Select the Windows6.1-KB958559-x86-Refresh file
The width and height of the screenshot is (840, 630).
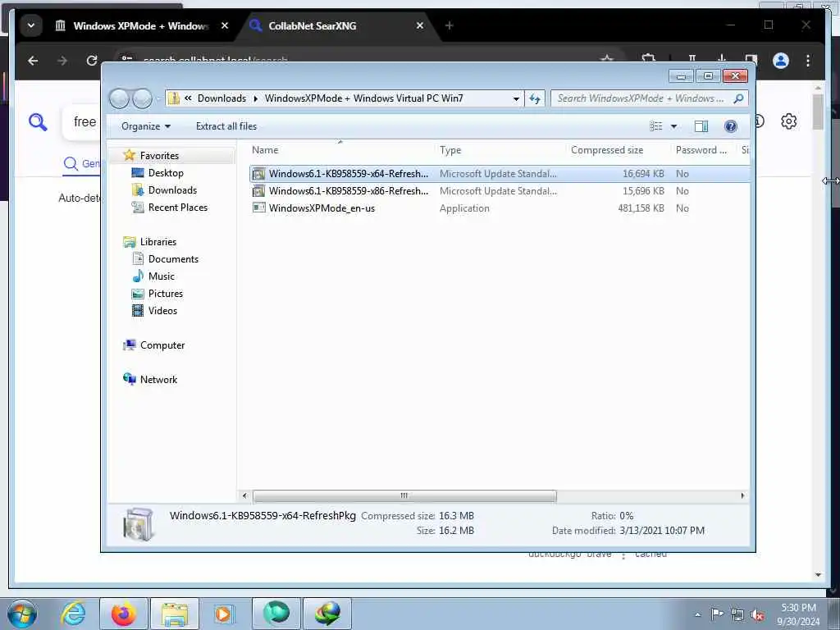point(348,190)
